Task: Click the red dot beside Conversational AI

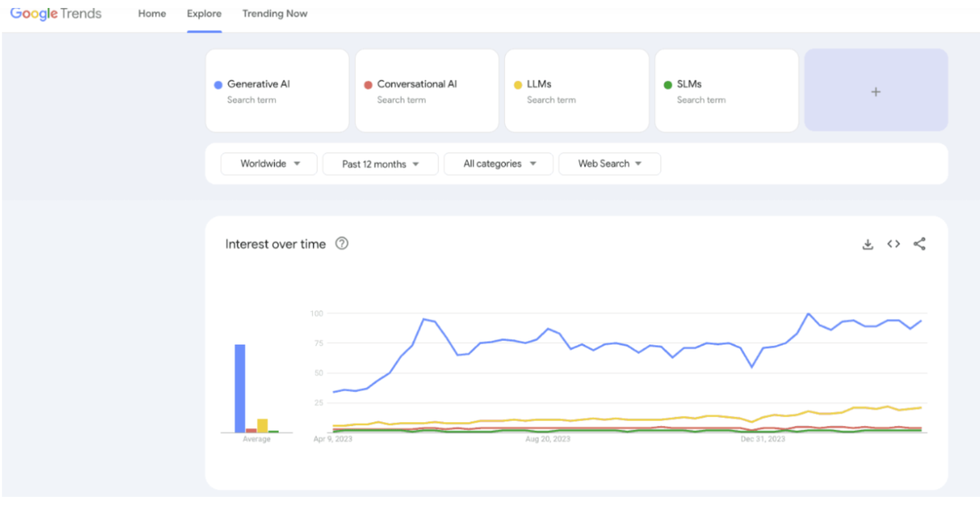Action: click(x=368, y=85)
